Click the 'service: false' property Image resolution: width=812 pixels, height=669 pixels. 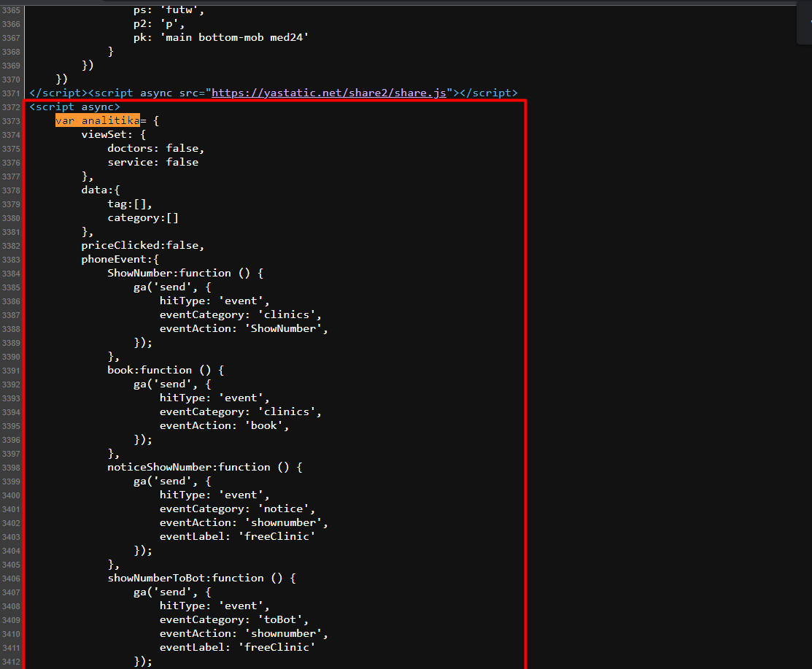pyautogui.click(x=152, y=162)
